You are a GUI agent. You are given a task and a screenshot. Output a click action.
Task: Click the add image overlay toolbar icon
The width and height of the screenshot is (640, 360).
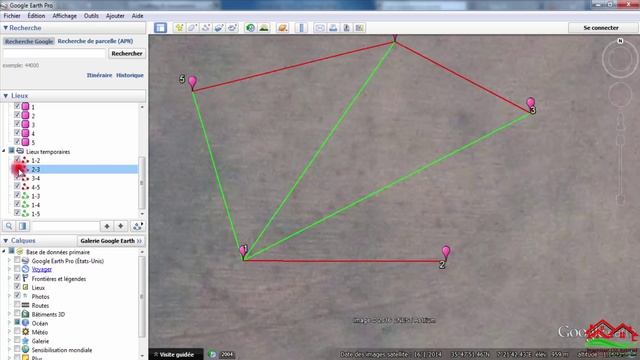click(219, 27)
